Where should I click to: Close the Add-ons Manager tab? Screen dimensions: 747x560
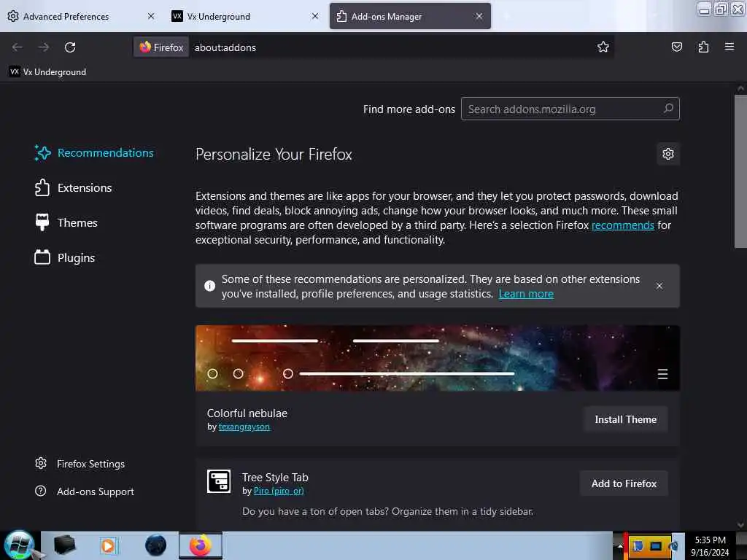tap(479, 16)
